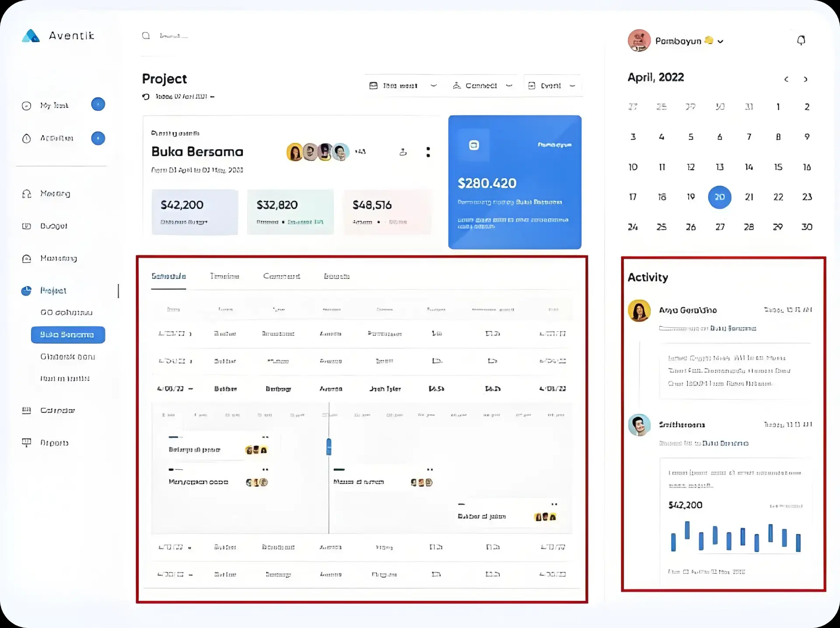Image resolution: width=840 pixels, height=628 pixels.
Task: Click the blue current-time handle on the timeline
Action: [x=329, y=447]
